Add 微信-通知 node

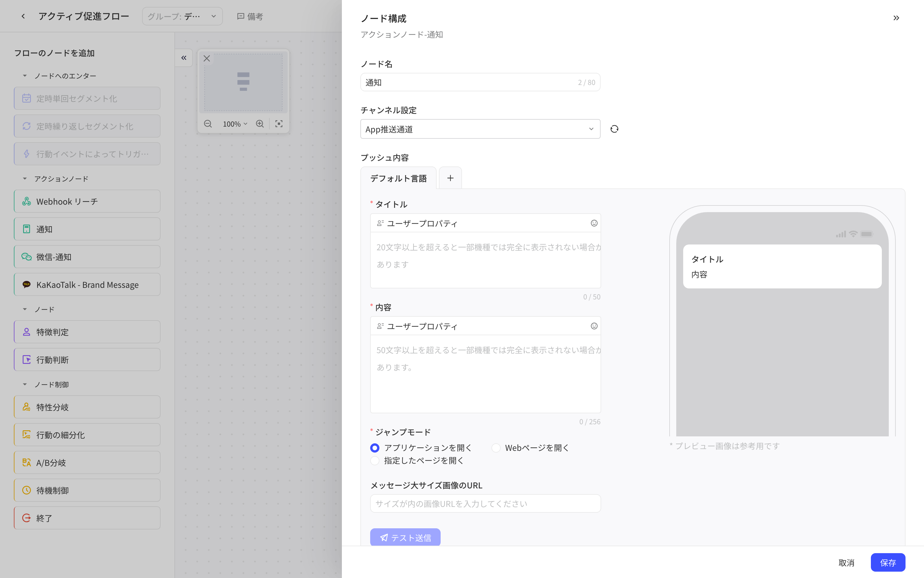(x=87, y=257)
